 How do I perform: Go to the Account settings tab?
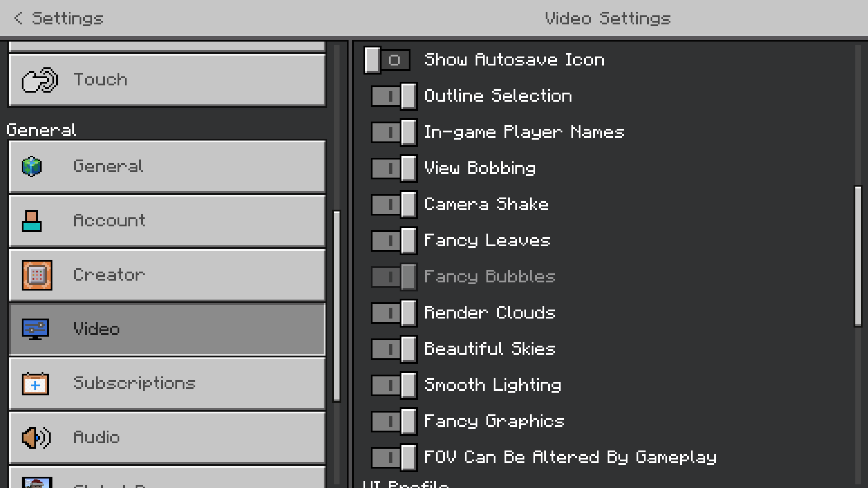click(x=167, y=221)
